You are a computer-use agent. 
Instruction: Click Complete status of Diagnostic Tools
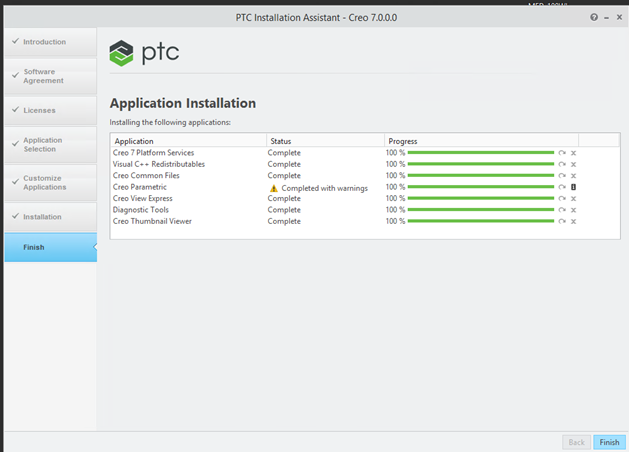[284, 210]
